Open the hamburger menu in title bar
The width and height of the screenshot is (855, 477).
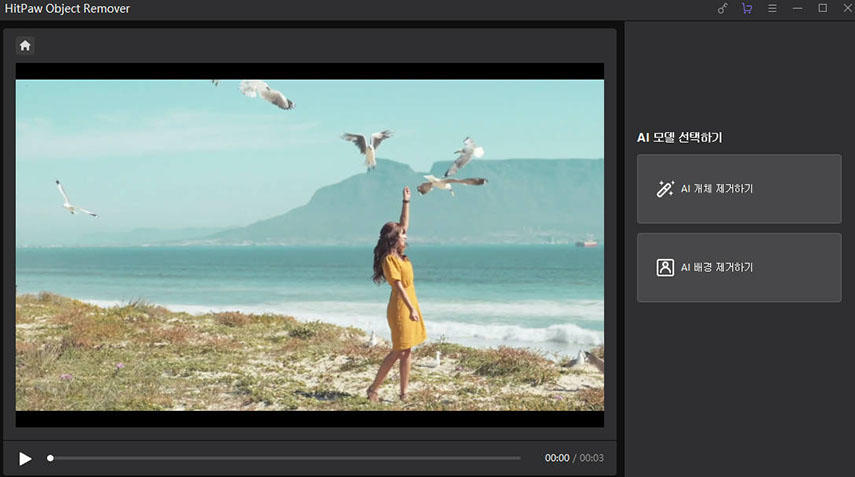[x=772, y=9]
